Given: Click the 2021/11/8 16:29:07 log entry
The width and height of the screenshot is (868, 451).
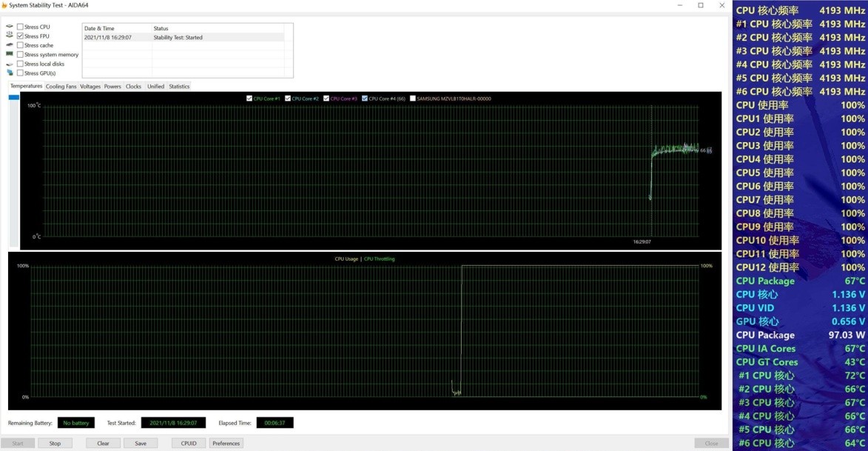Looking at the screenshot, I should [108, 37].
